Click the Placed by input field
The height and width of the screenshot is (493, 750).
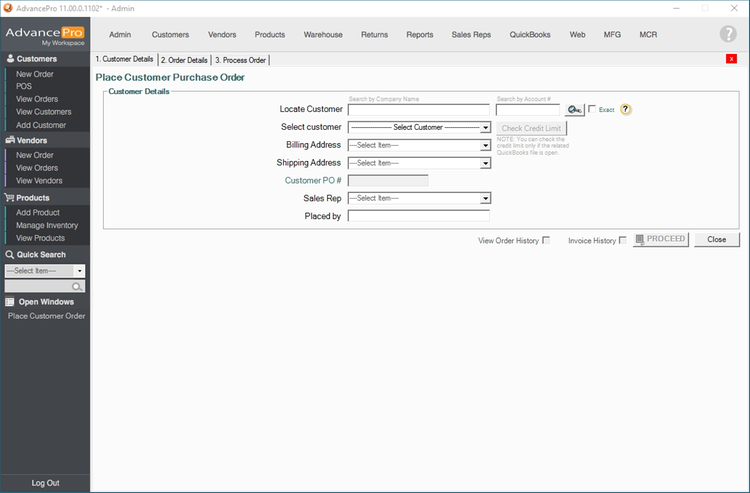coord(419,216)
